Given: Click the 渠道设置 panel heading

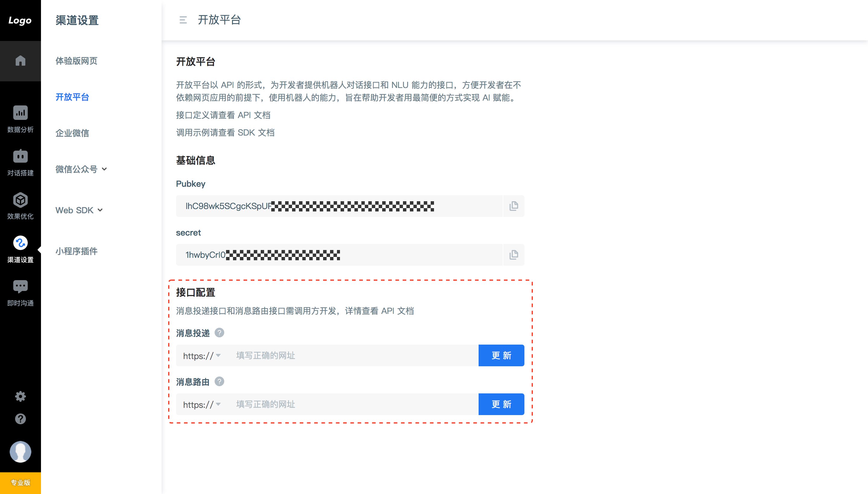Looking at the screenshot, I should tap(77, 20).
